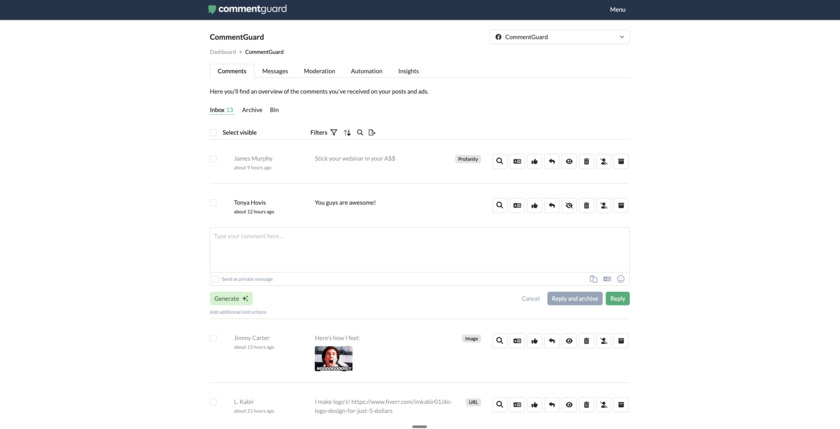The image size is (840, 429).
Task: Select the Comments tab
Action: [x=232, y=71]
